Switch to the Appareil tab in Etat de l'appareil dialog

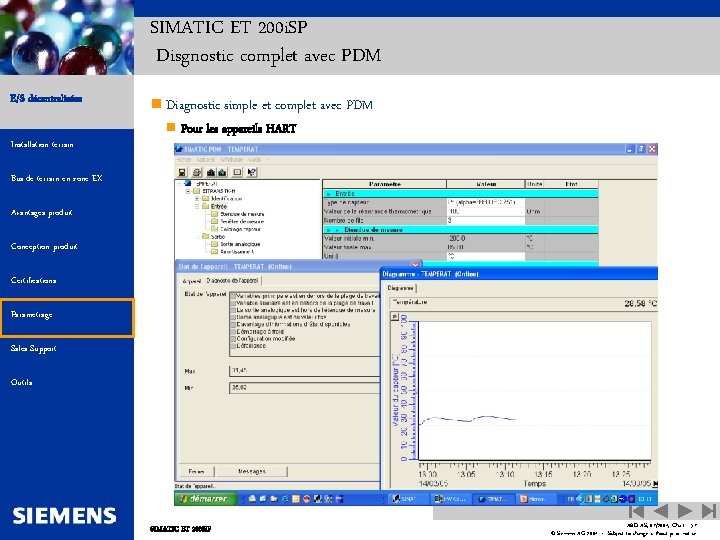coord(191,281)
